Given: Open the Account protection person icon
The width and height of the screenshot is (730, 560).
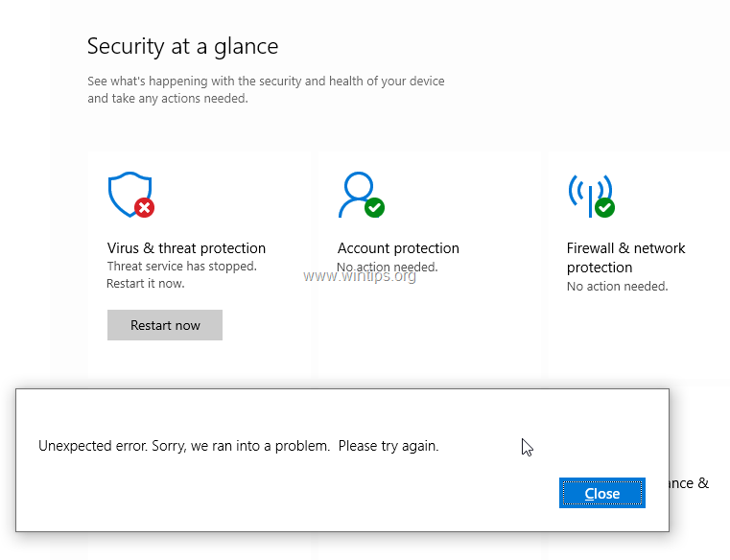Looking at the screenshot, I should click(x=357, y=192).
